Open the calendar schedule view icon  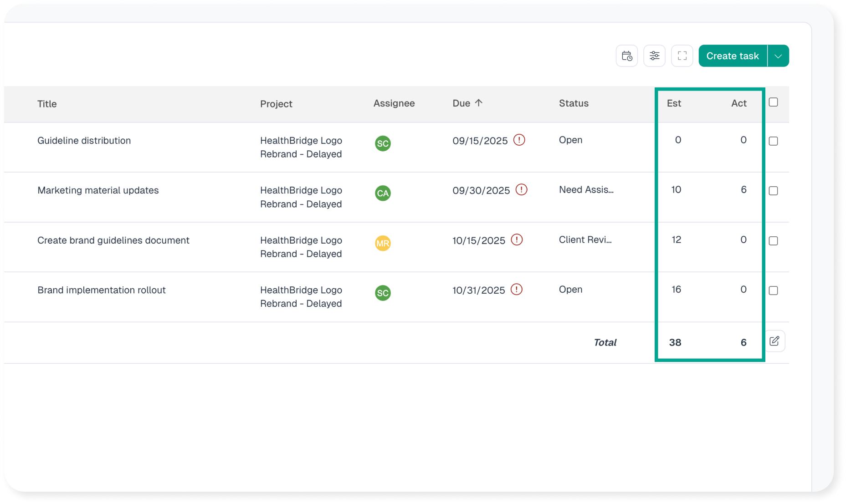click(626, 56)
